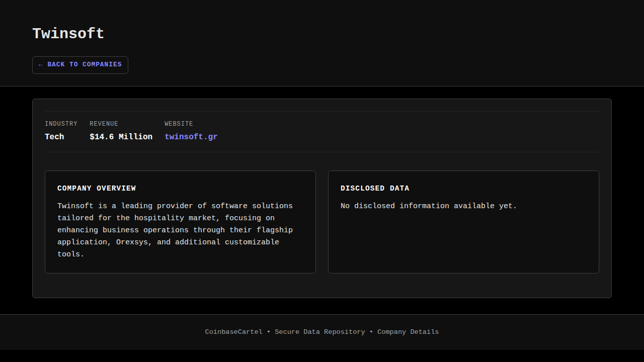
Task: Click the Back to Companies button
Action: tap(80, 65)
